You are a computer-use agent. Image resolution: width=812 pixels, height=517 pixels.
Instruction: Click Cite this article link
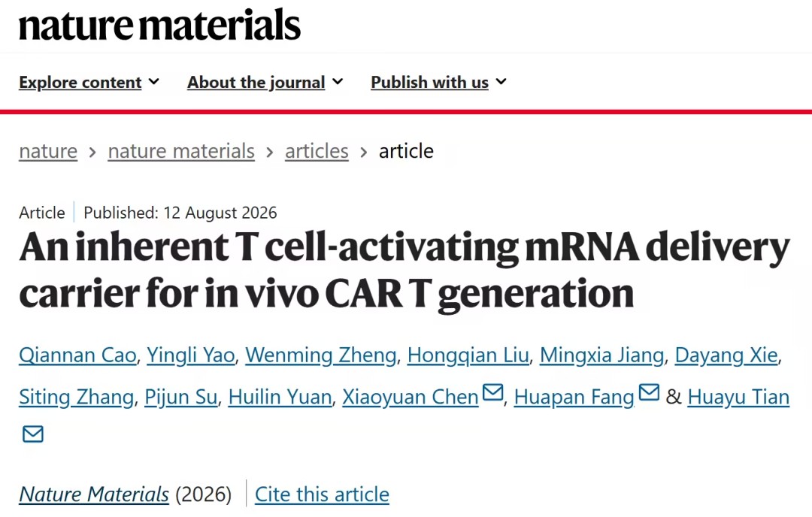click(322, 494)
